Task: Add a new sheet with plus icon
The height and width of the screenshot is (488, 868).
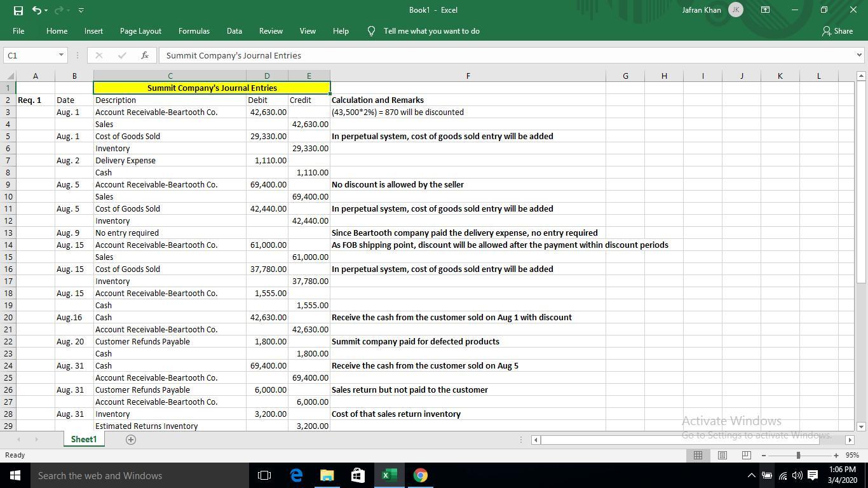Action: tap(131, 440)
